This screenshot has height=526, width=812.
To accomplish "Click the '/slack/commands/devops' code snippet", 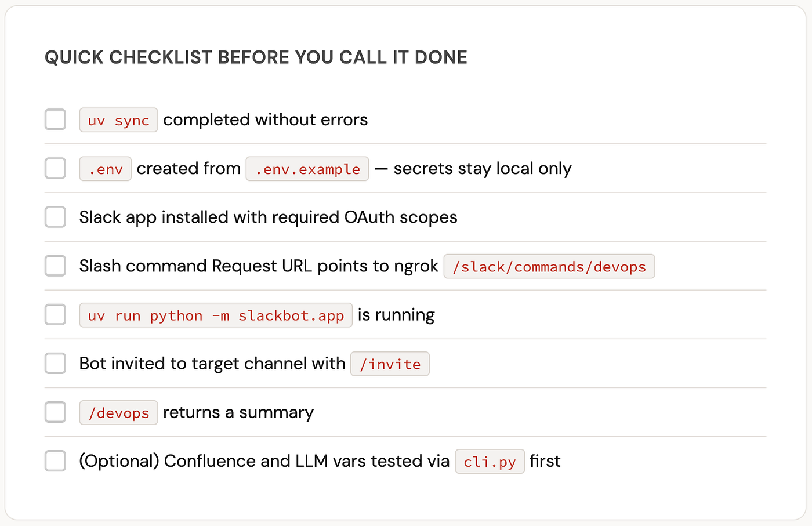I will [x=549, y=266].
